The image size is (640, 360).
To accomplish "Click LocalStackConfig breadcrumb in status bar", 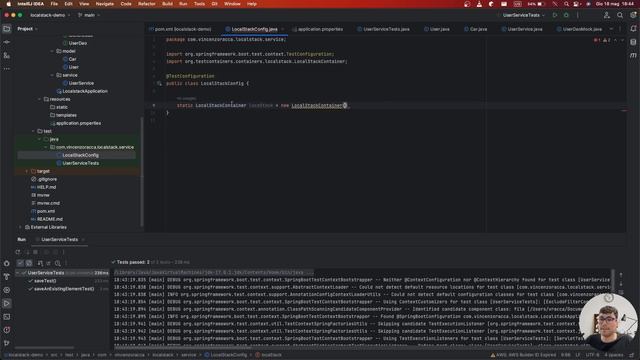I will coord(225,355).
